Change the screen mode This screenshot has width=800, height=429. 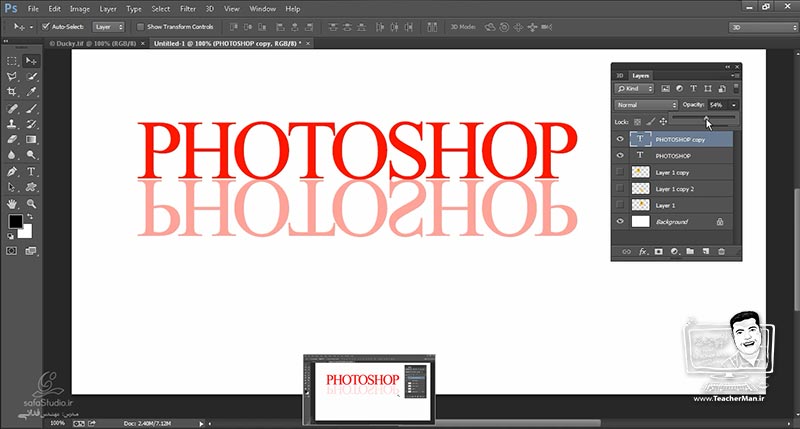tap(31, 251)
